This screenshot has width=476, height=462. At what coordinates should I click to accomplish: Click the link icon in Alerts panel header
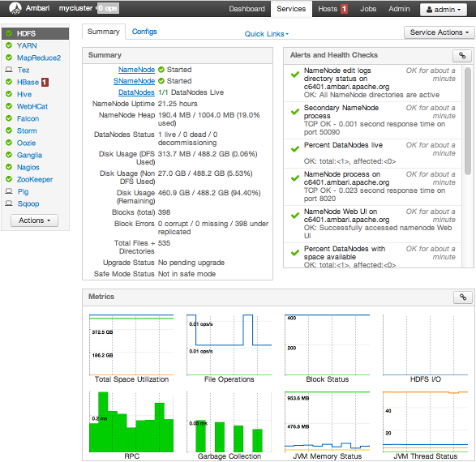(x=462, y=55)
